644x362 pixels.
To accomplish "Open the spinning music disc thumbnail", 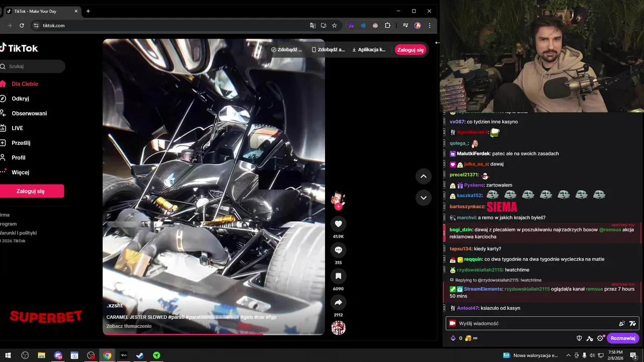I will click(x=338, y=328).
